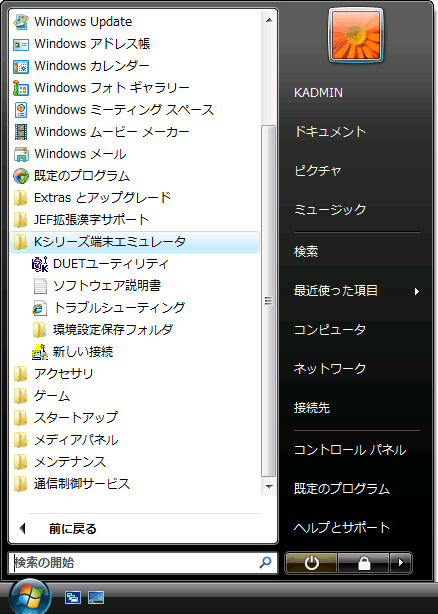
Task: Click the scrollbar up arrow
Action: [x=269, y=20]
